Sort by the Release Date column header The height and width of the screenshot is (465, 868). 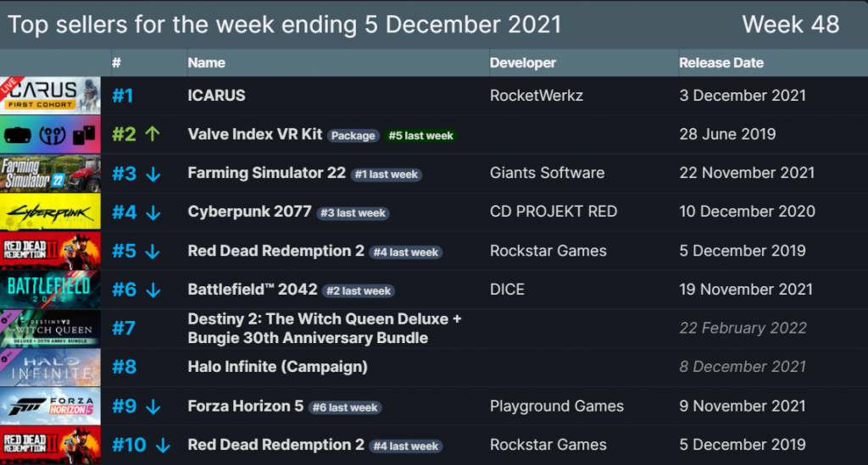point(721,63)
